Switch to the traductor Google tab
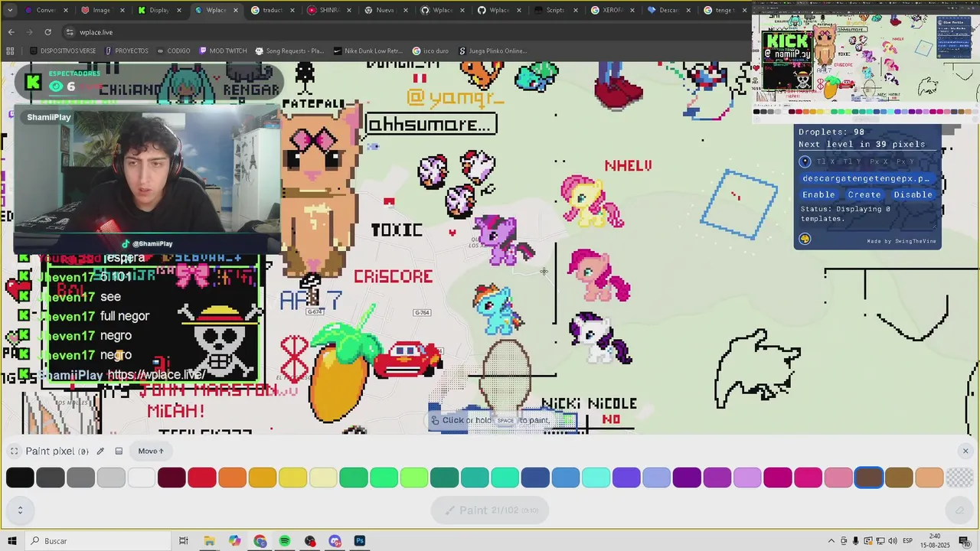This screenshot has height=551, width=980. tap(273, 10)
